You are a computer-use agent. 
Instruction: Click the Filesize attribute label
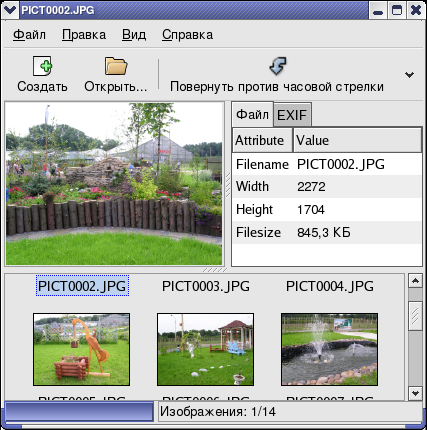[x=258, y=232]
